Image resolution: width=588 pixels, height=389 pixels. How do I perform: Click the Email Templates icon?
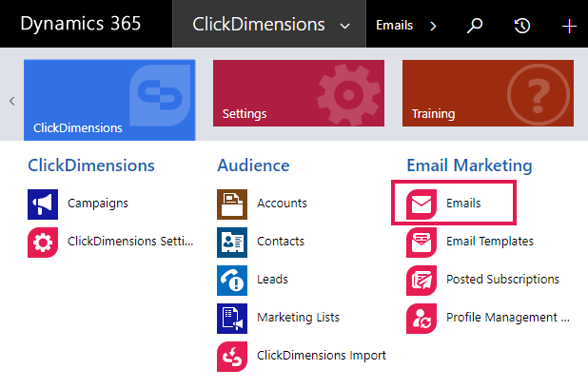click(x=421, y=243)
